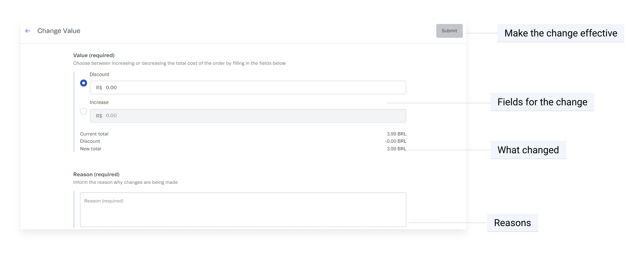Select the Increase radio button
Screen dimensions: 644x253
tap(83, 111)
